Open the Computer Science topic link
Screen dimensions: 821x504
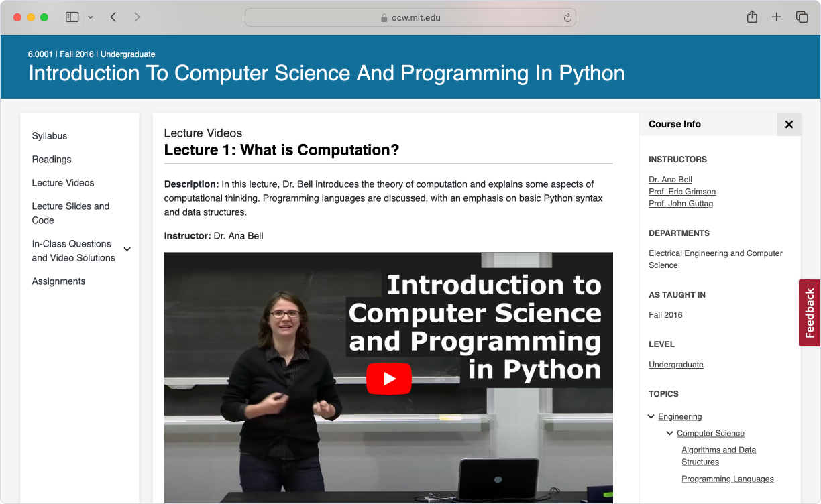710,434
